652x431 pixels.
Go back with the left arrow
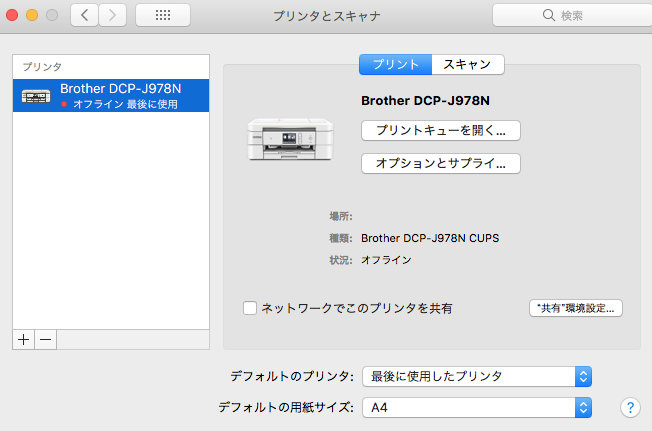84,16
